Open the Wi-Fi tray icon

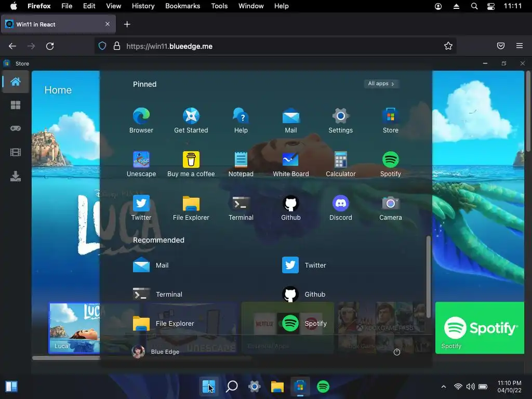click(458, 387)
